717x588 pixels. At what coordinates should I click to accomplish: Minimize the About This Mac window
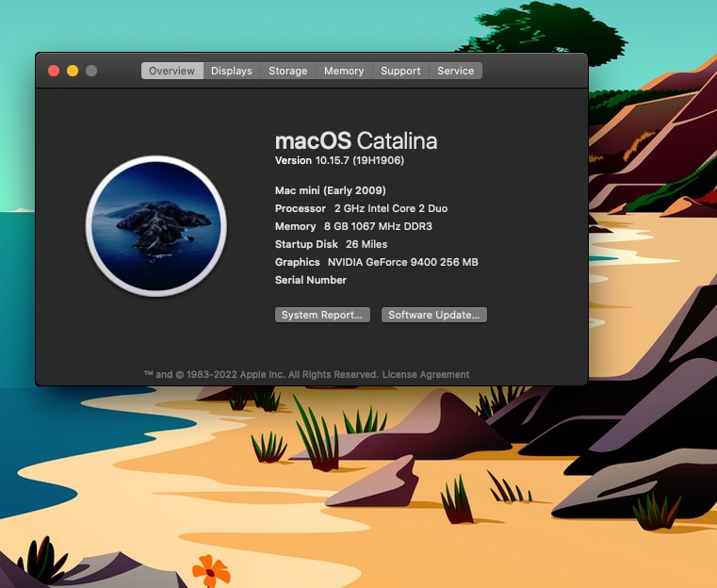[x=73, y=71]
